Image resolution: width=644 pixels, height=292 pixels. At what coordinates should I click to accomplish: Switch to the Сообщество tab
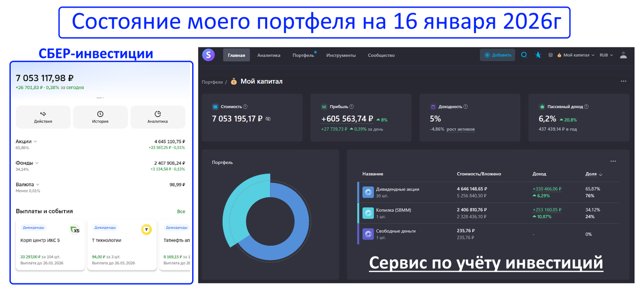381,55
